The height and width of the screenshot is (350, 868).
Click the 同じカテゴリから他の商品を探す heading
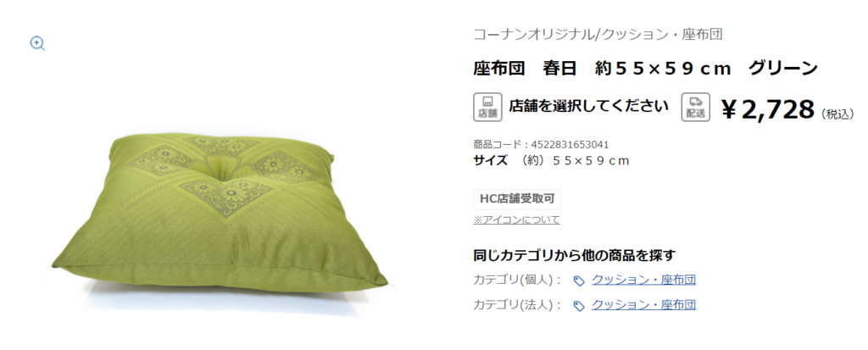point(575,255)
